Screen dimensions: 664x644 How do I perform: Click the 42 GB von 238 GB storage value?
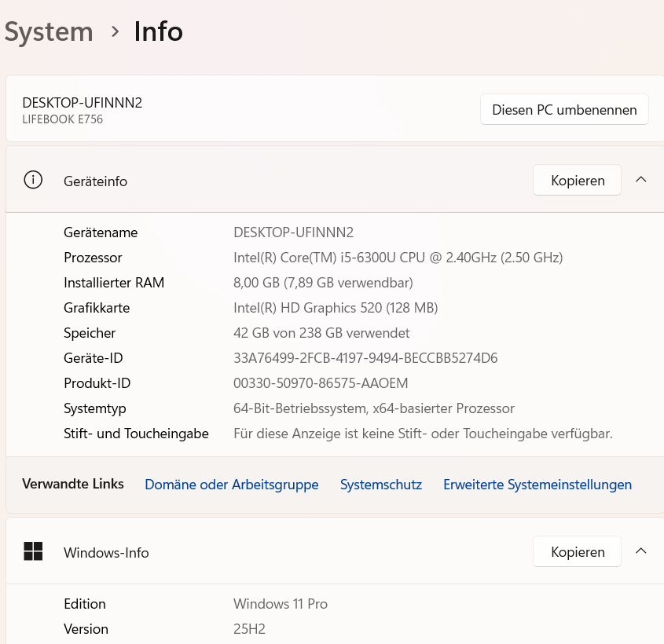(321, 333)
